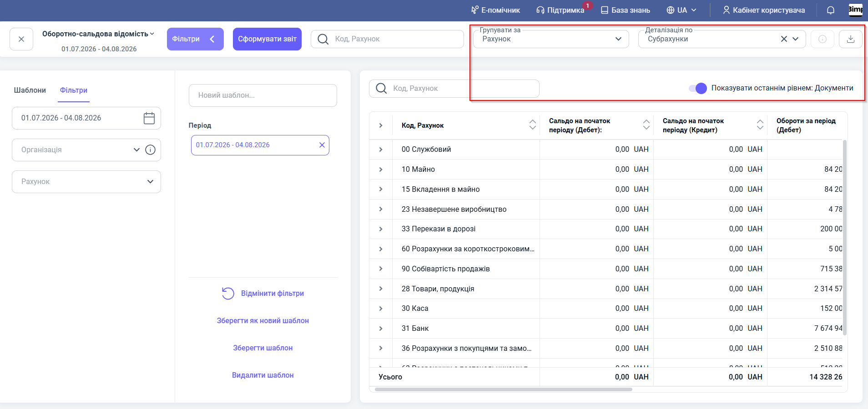Click Видалити шаблон

(x=263, y=375)
